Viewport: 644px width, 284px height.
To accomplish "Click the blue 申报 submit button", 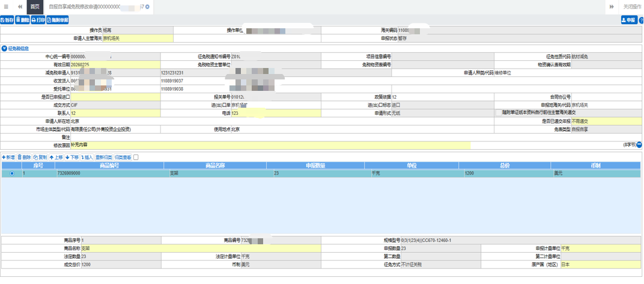I will tap(628, 20).
